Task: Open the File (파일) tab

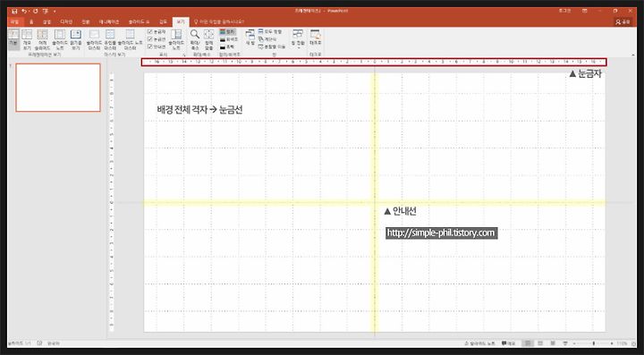Action: (15, 21)
